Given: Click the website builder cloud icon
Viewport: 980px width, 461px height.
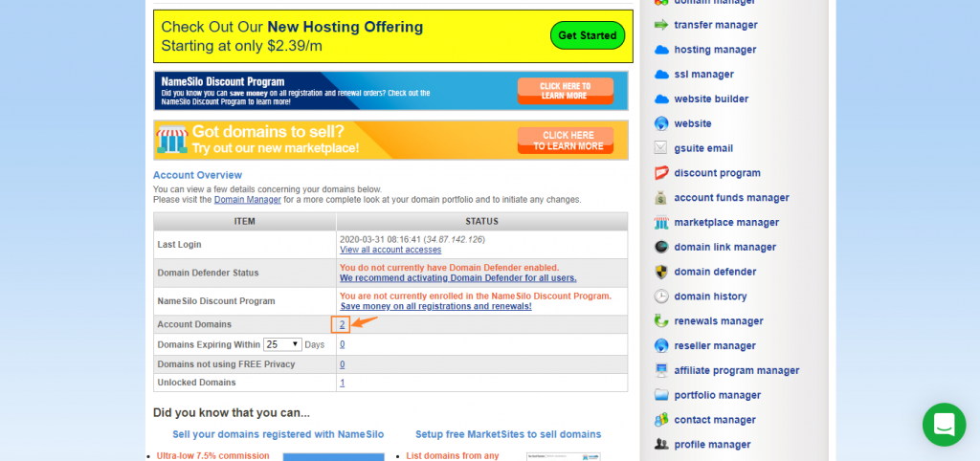Looking at the screenshot, I should (661, 99).
